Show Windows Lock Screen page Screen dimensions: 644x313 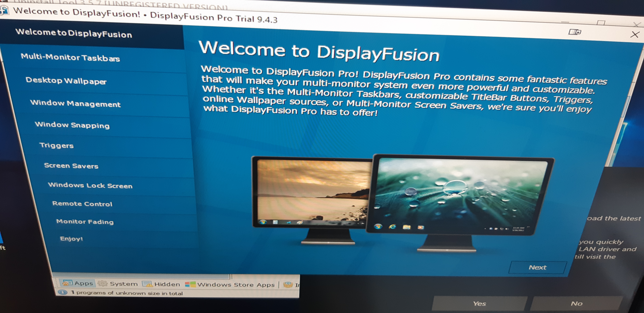pyautogui.click(x=90, y=185)
